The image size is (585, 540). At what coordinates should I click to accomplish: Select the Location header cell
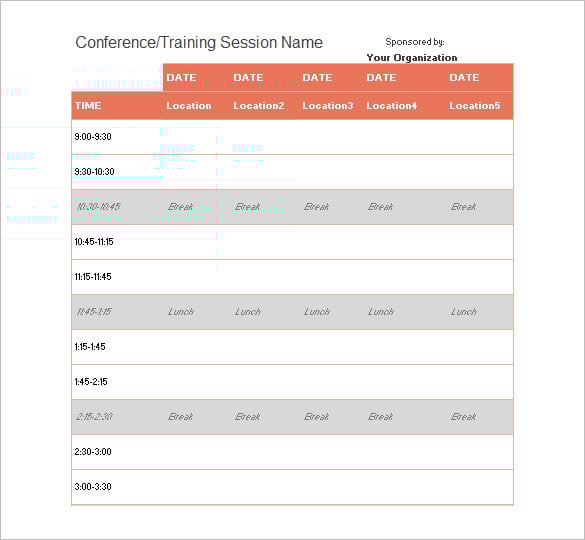click(x=189, y=106)
